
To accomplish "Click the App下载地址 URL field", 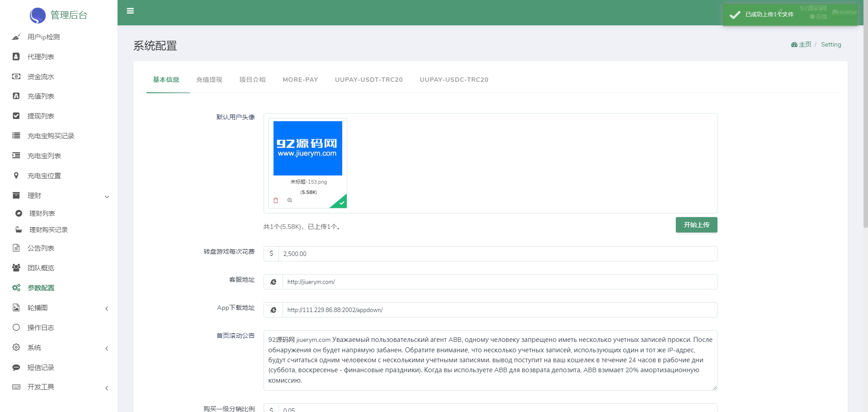I will point(500,310).
